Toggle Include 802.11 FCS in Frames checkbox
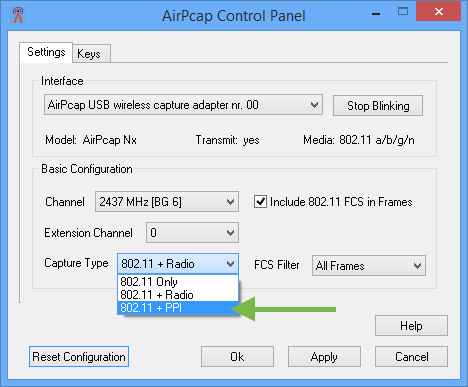 click(260, 202)
